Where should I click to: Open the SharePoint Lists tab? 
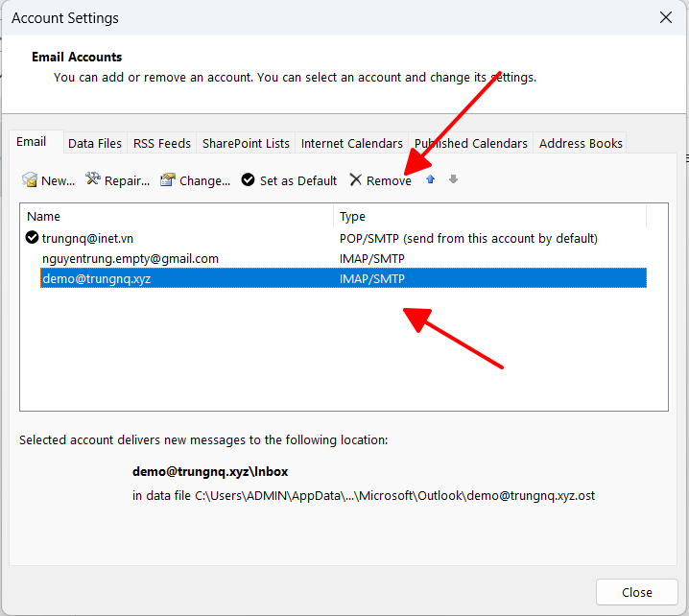click(246, 143)
